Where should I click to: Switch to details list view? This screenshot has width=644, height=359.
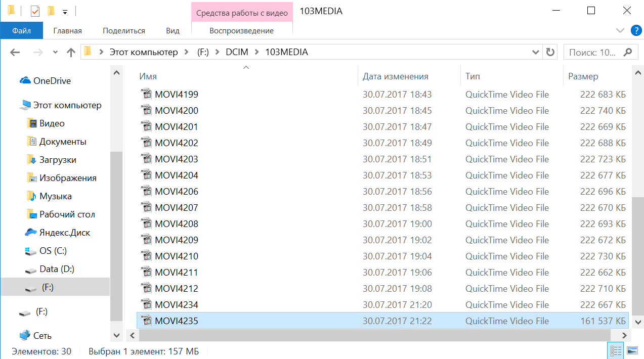click(616, 350)
